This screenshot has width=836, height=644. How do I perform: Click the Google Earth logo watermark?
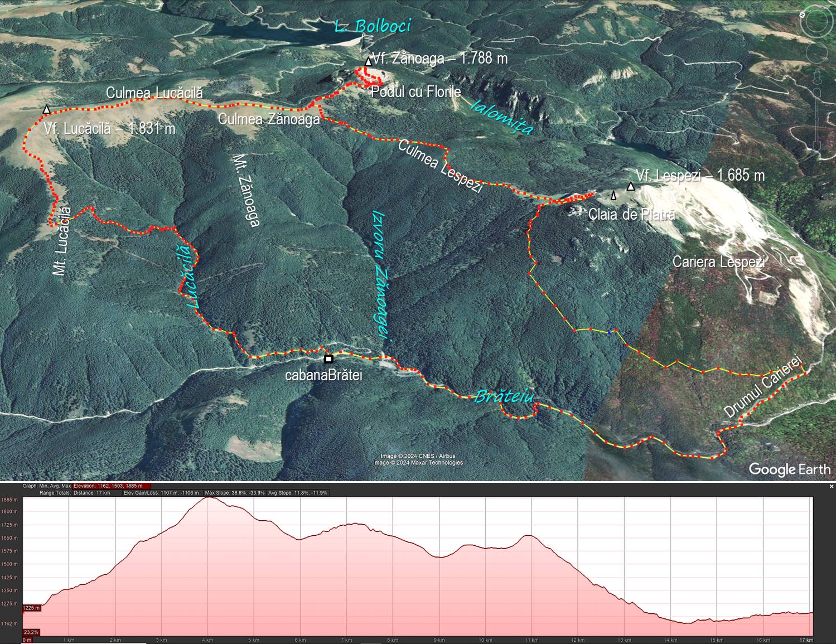point(789,469)
